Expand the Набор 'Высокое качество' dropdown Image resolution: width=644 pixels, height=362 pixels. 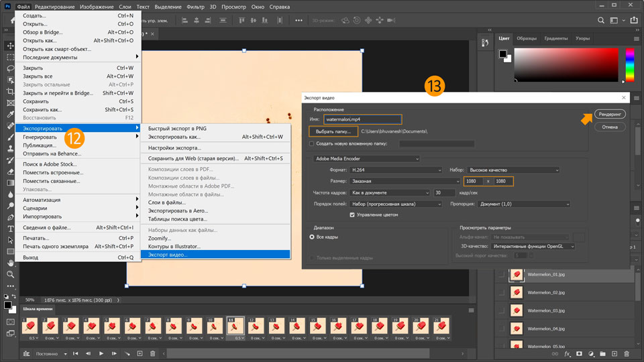point(514,170)
